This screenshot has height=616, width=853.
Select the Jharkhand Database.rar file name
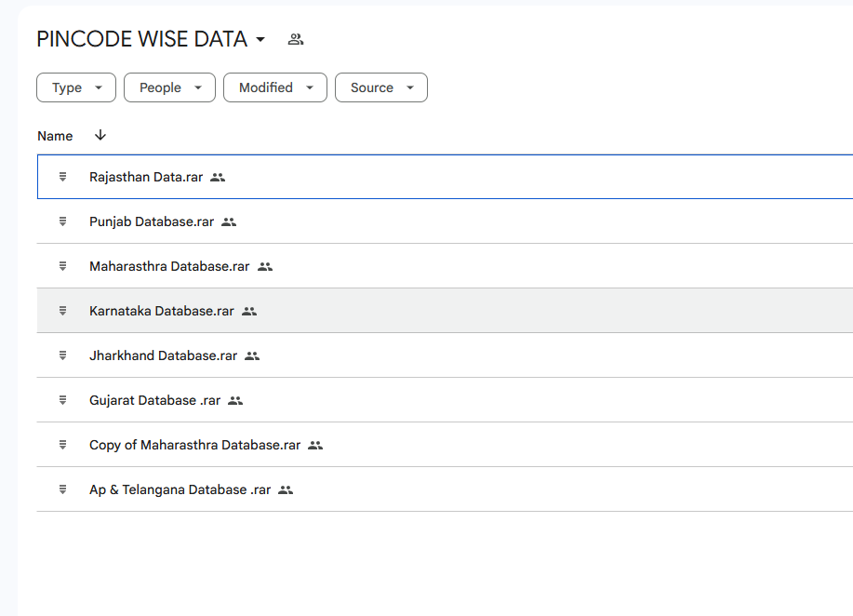click(x=163, y=355)
